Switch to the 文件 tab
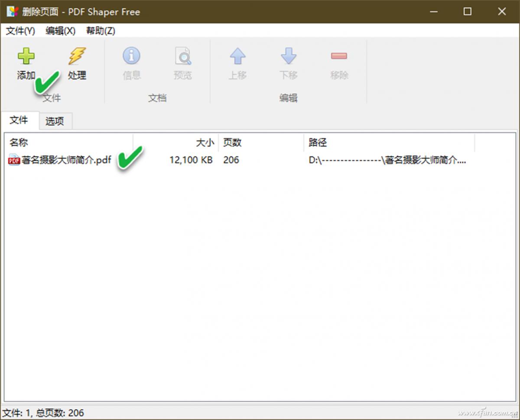Image resolution: width=520 pixels, height=420 pixels. pos(19,120)
